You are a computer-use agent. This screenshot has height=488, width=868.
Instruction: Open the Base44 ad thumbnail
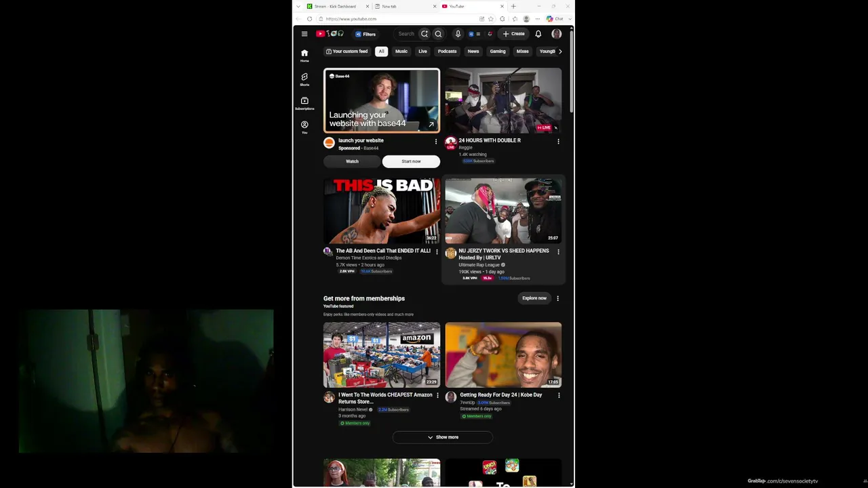382,100
